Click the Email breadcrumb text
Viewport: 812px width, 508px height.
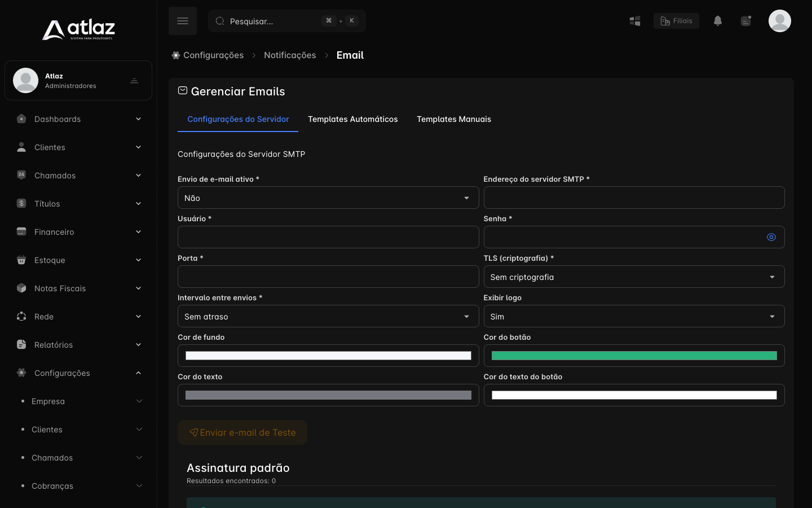click(x=350, y=55)
